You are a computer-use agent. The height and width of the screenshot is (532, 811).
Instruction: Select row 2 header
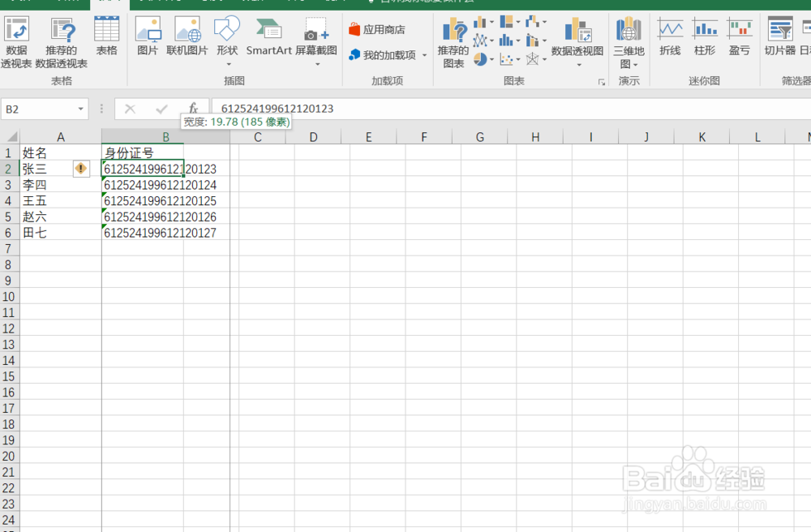pos(9,169)
